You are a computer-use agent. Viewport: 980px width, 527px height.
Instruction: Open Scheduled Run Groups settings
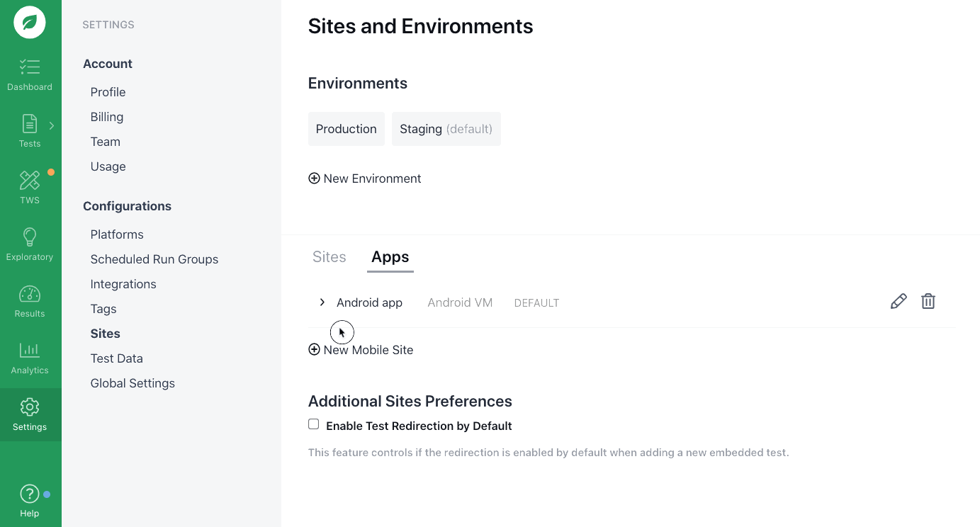point(154,259)
